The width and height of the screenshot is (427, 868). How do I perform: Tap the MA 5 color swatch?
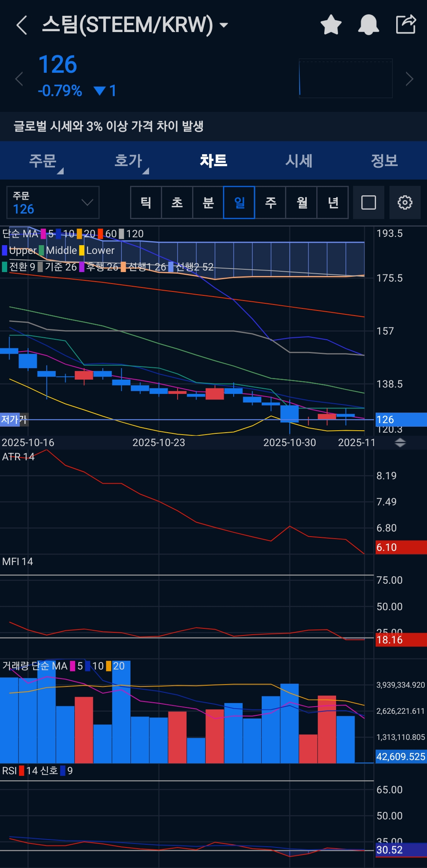43,234
